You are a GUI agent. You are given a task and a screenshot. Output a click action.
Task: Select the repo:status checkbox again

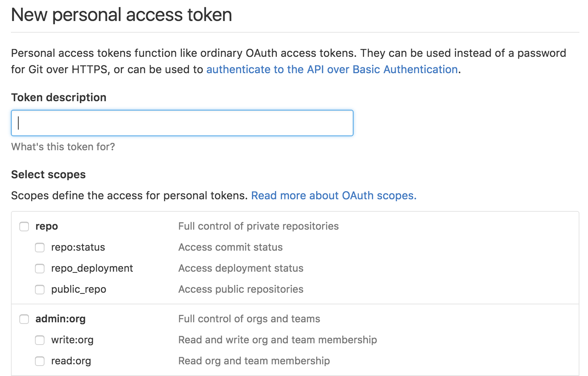point(40,247)
